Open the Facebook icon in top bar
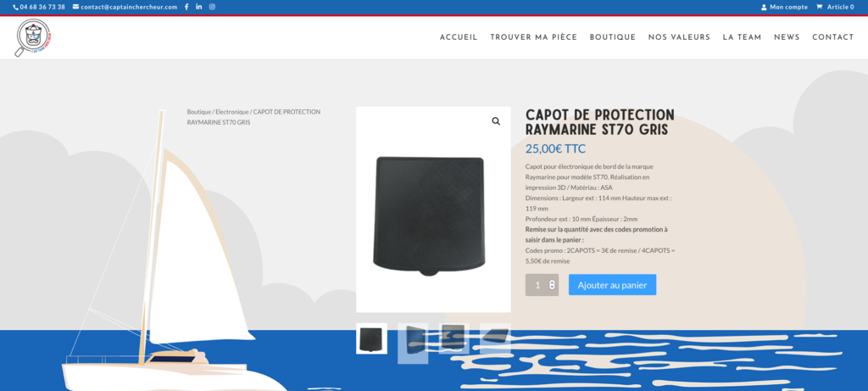The height and width of the screenshot is (391, 868). (186, 7)
